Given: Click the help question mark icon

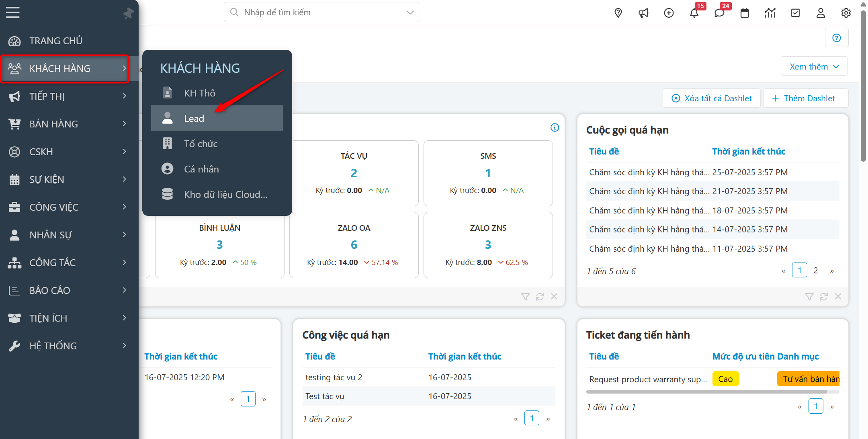Looking at the screenshot, I should (837, 38).
